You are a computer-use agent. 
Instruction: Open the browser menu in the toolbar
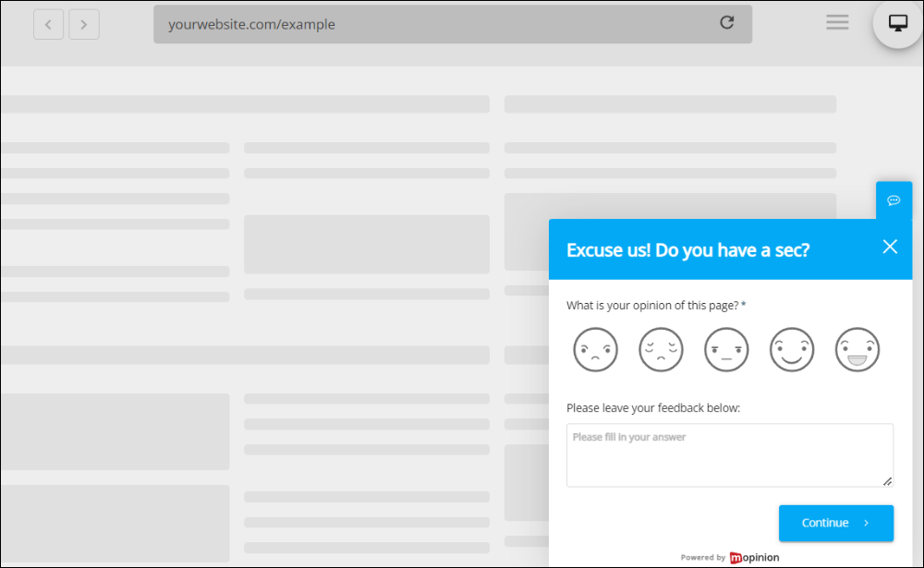[x=837, y=22]
